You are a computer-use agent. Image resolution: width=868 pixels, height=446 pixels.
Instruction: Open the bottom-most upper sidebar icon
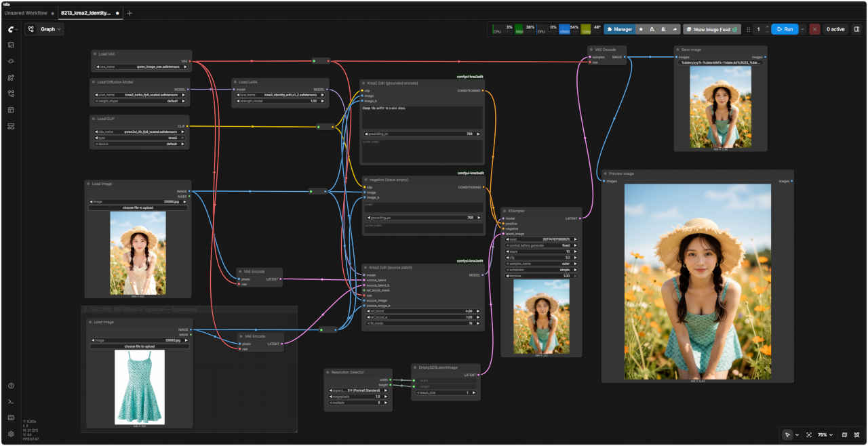click(11, 126)
